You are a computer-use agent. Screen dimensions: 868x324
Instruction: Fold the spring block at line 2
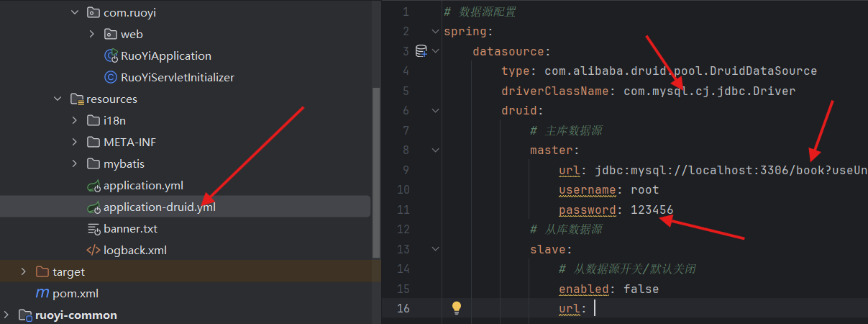click(x=434, y=32)
